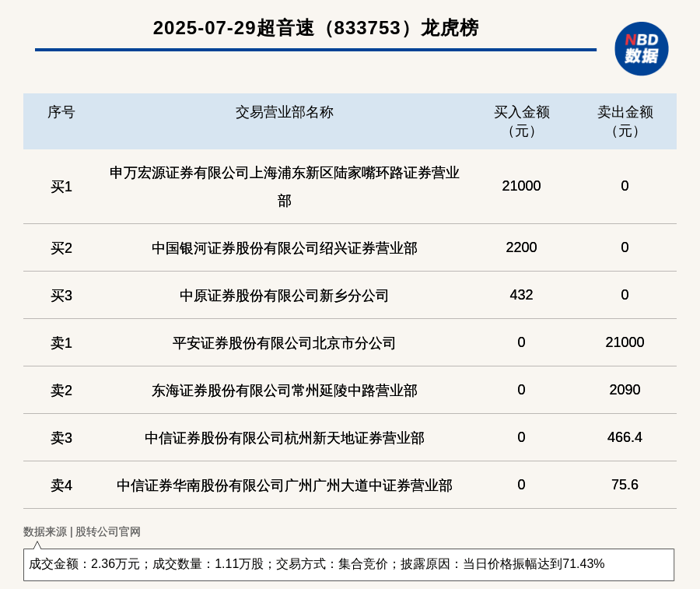Select the 卖4 row label

[x=61, y=486]
